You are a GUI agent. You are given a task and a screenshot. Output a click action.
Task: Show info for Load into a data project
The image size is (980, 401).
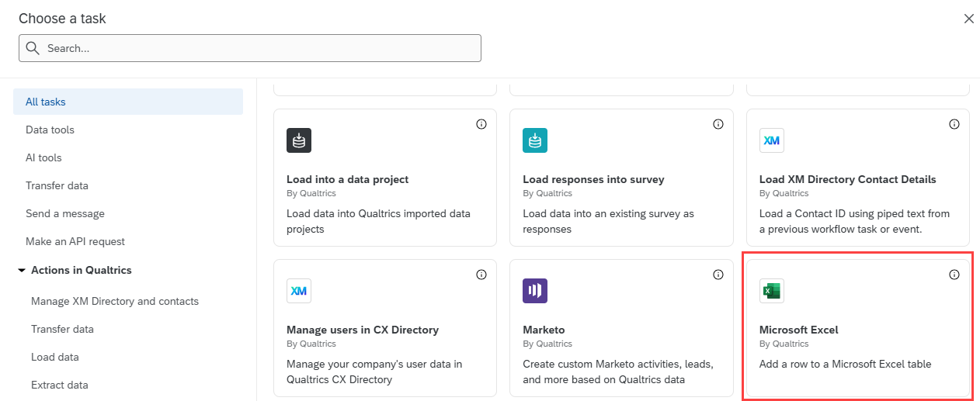pos(481,124)
